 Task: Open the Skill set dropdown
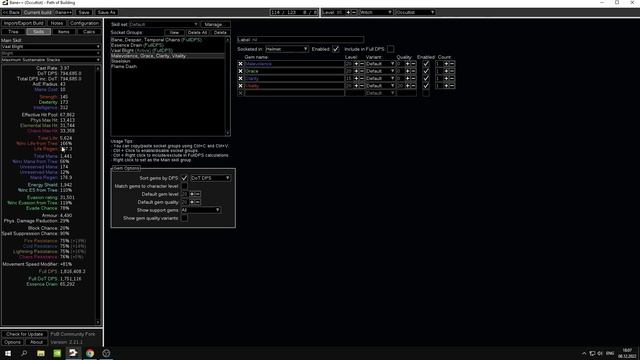(x=164, y=24)
